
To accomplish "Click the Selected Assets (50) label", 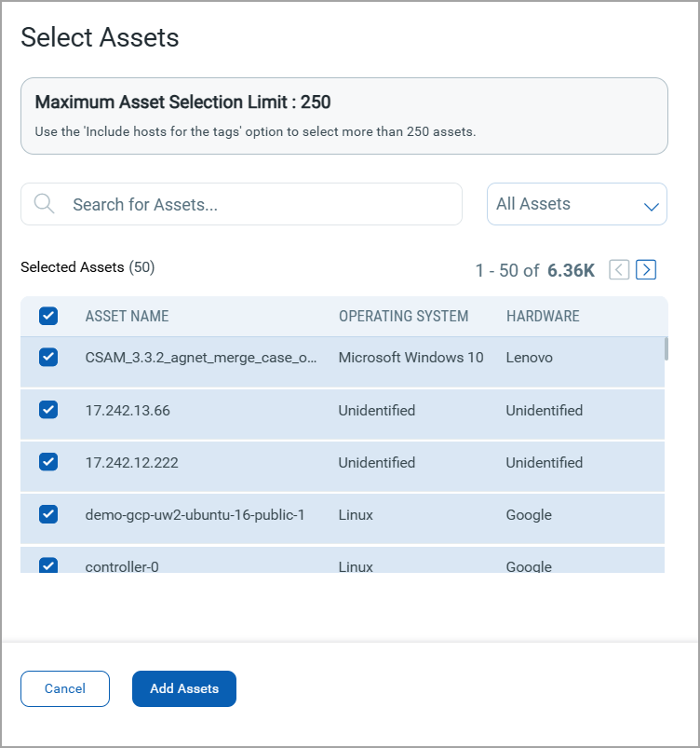I will [87, 267].
